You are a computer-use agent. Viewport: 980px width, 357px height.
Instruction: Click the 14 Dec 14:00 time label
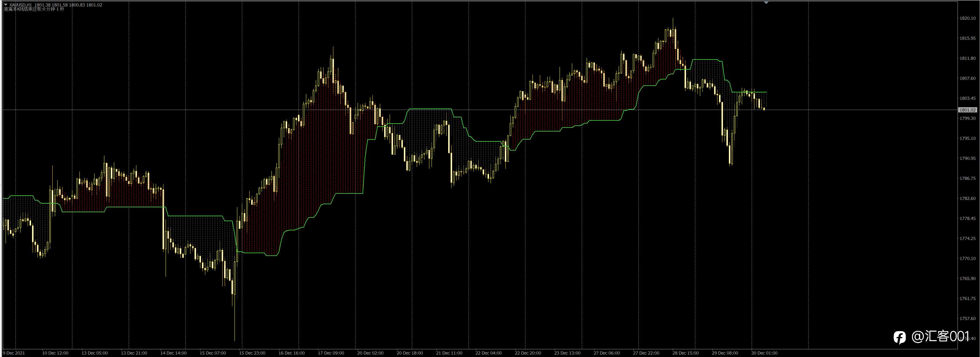pos(174,353)
